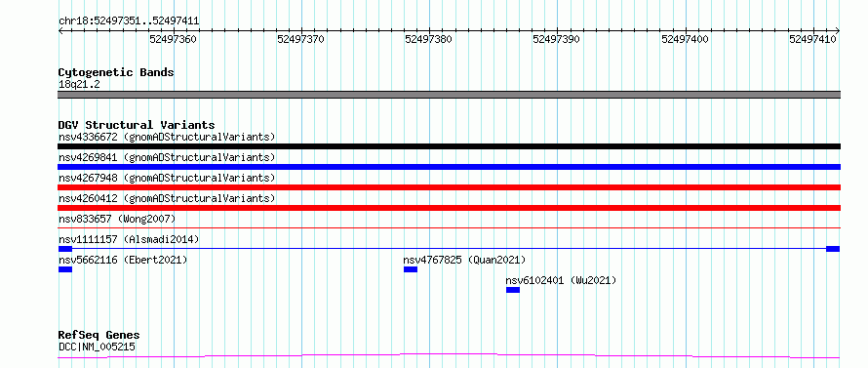The image size is (868, 368).
Task: Click ruler position 52497400
Action: point(686,39)
